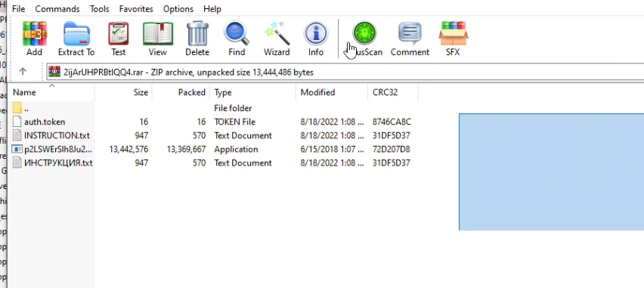Launch the Wizard wand icon

click(x=277, y=34)
